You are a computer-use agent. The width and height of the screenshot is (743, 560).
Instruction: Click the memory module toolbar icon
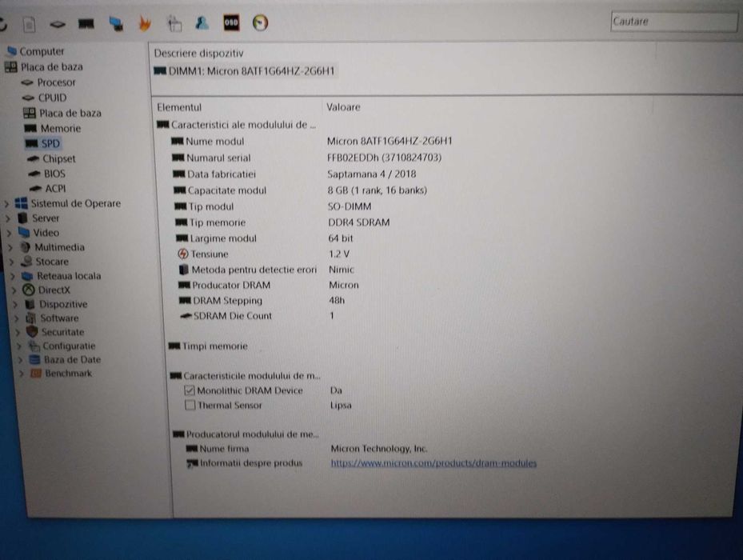click(86, 23)
